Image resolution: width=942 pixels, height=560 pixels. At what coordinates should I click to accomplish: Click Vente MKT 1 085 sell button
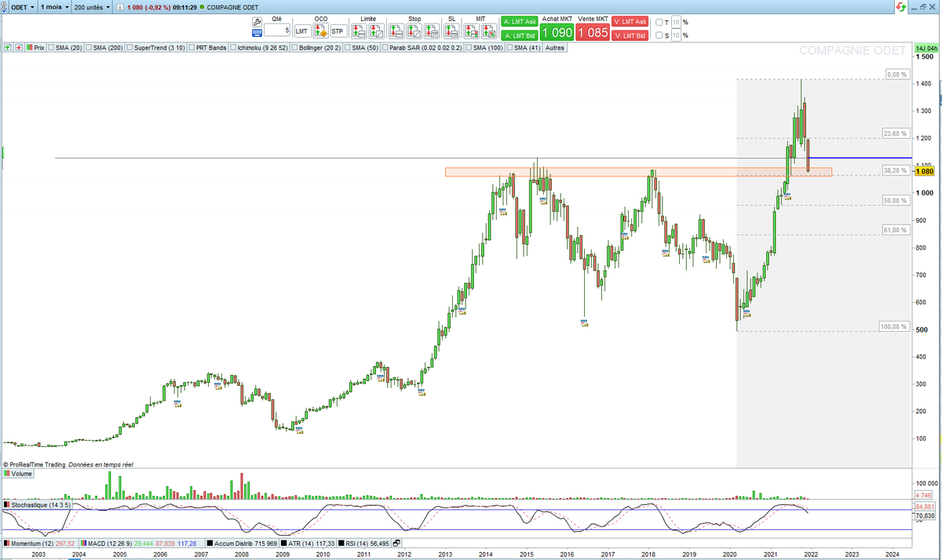coord(592,31)
